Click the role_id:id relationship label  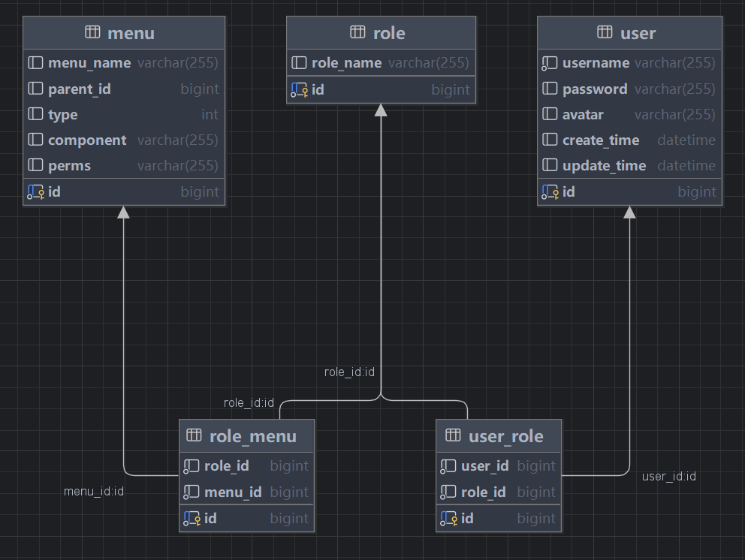coord(349,372)
